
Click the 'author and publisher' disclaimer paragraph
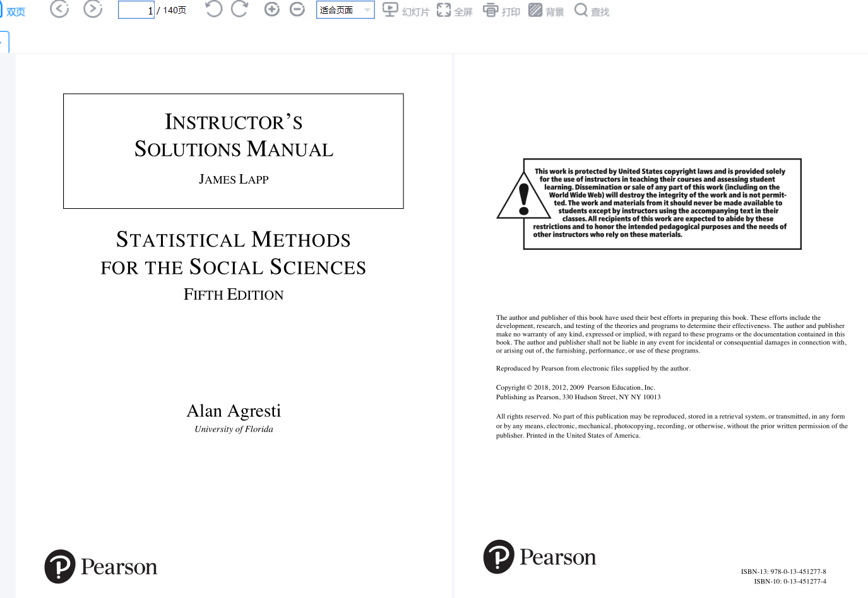[671, 334]
